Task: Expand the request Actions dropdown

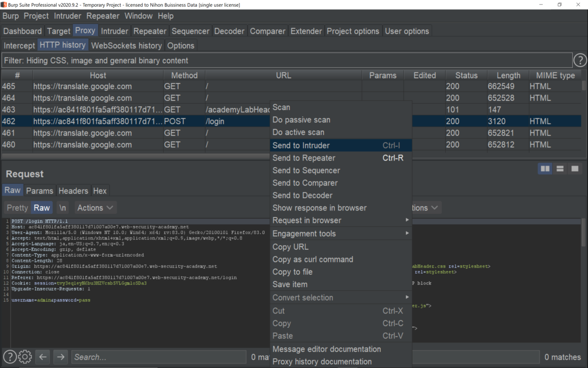Action: click(95, 208)
